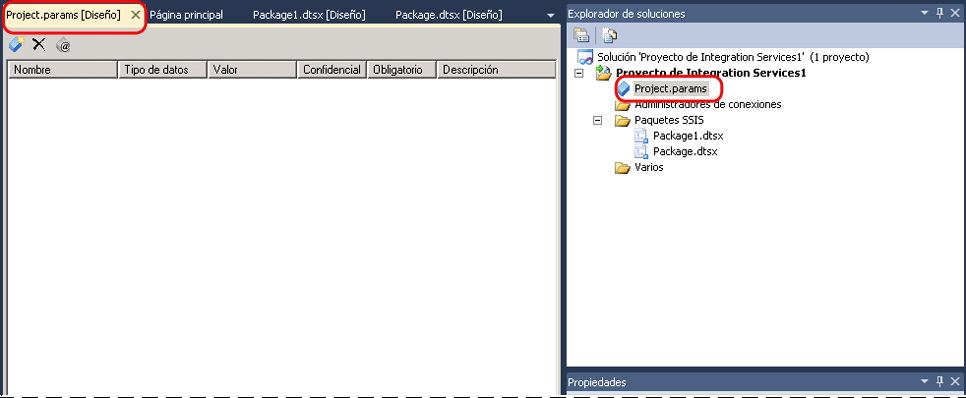
Task: Switch to the Package1.dtsx [Diseño] tab
Action: tap(309, 15)
